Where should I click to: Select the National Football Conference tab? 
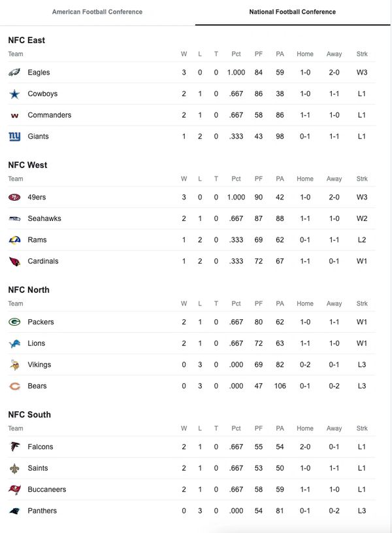pos(293,12)
